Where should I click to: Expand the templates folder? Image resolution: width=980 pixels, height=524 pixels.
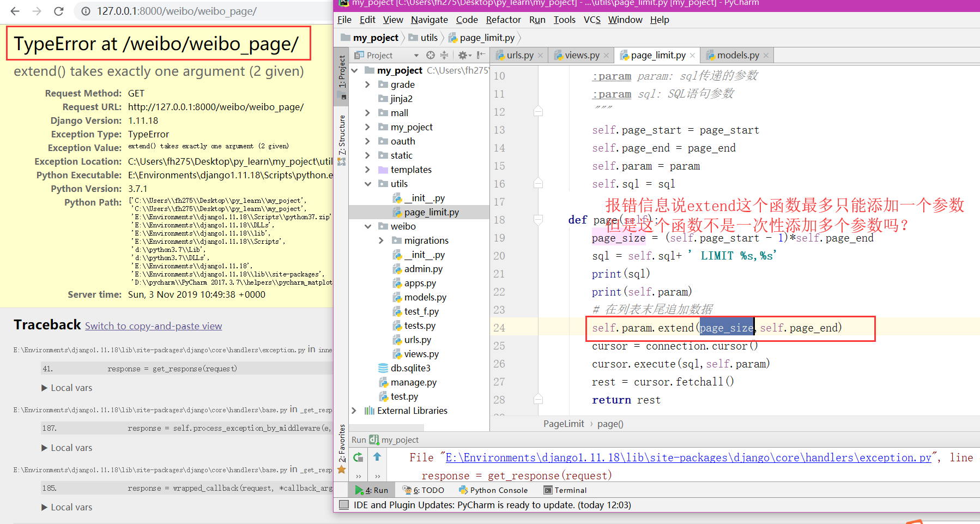pyautogui.click(x=368, y=170)
